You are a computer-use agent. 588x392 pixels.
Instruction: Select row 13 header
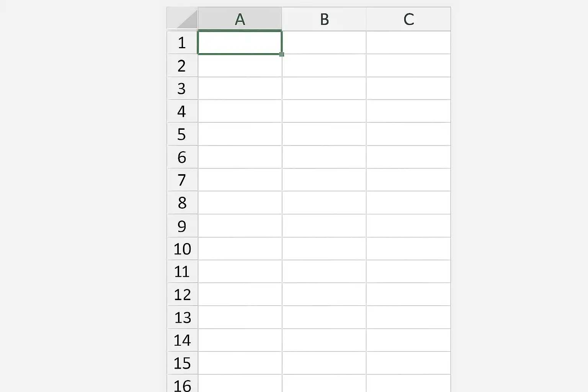[182, 317]
